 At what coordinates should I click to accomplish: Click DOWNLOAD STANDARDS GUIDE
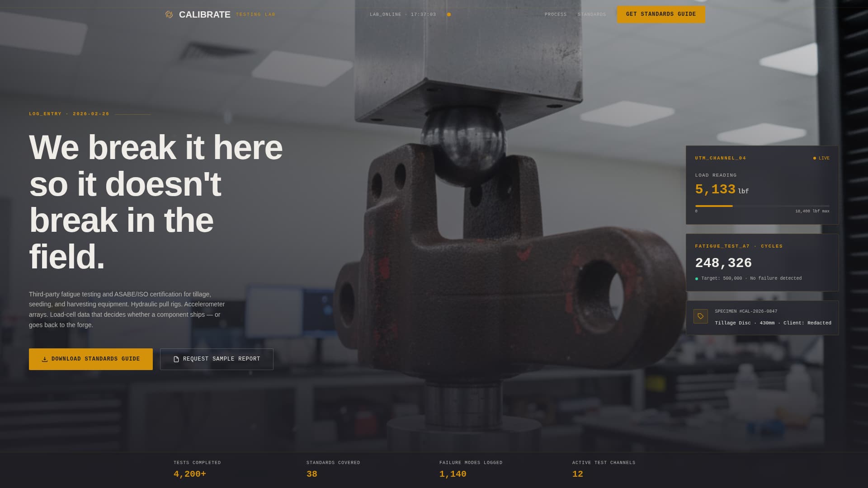[90, 359]
